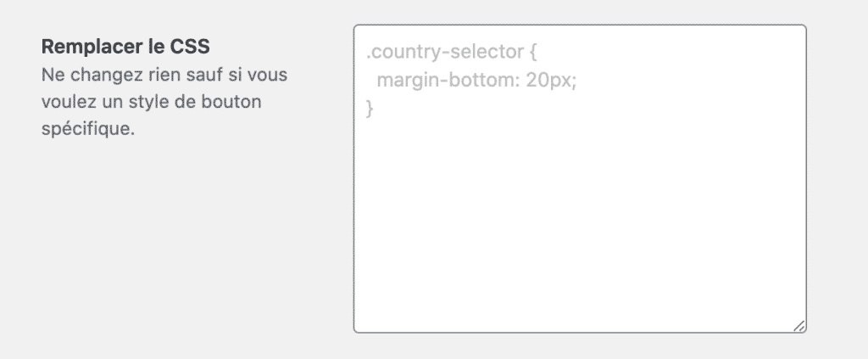The width and height of the screenshot is (868, 359).
Task: Click the word "spécifique." in the description
Action: tap(87, 131)
